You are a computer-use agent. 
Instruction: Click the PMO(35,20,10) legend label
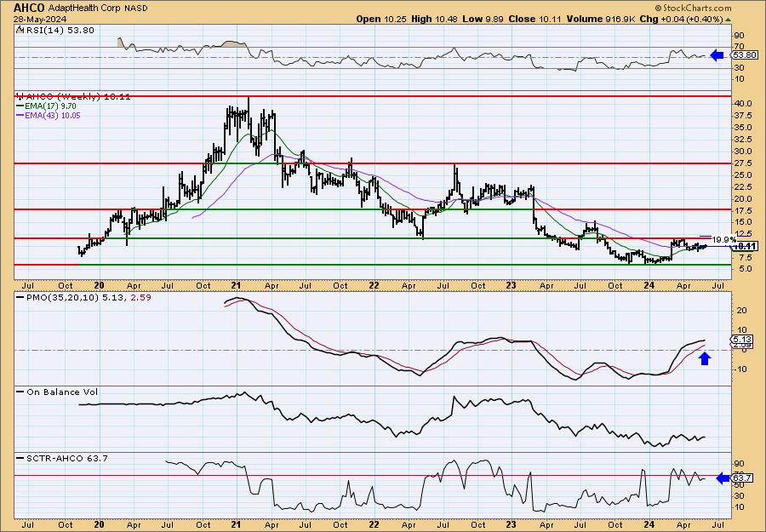point(83,297)
